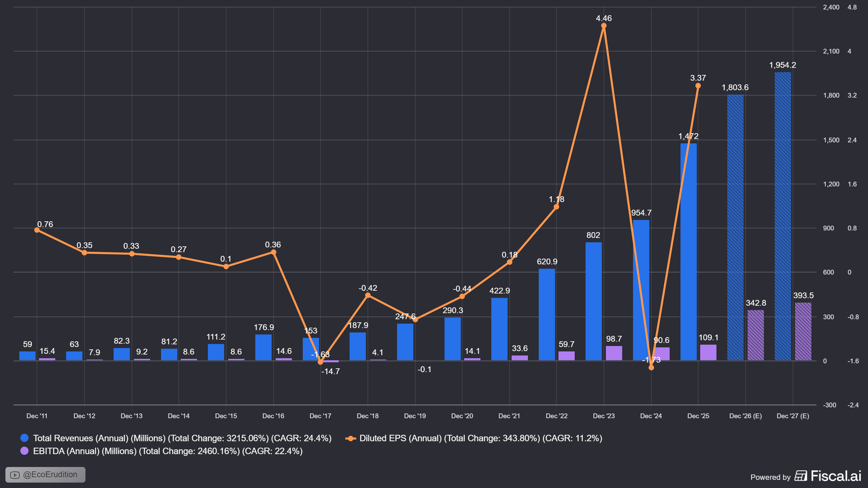Select the Diluted EPS line point for Dec '17
The image size is (868, 488).
coord(320,362)
